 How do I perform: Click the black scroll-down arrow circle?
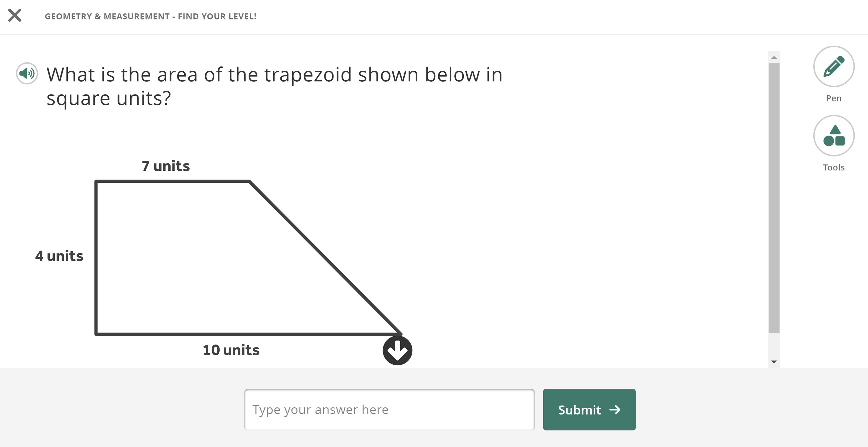[397, 350]
